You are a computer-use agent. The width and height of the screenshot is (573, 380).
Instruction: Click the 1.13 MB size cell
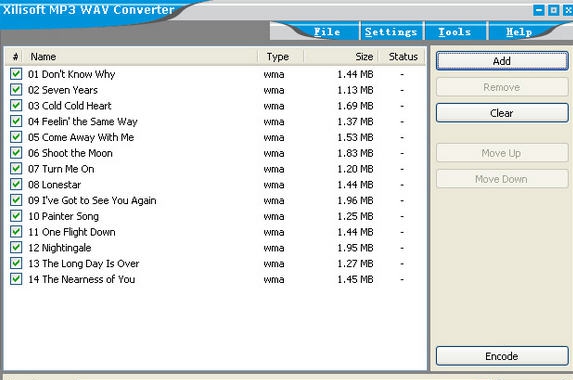(355, 90)
